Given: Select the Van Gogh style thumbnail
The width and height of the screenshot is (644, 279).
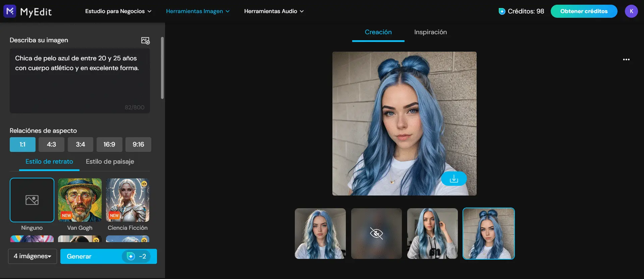Looking at the screenshot, I should (80, 200).
